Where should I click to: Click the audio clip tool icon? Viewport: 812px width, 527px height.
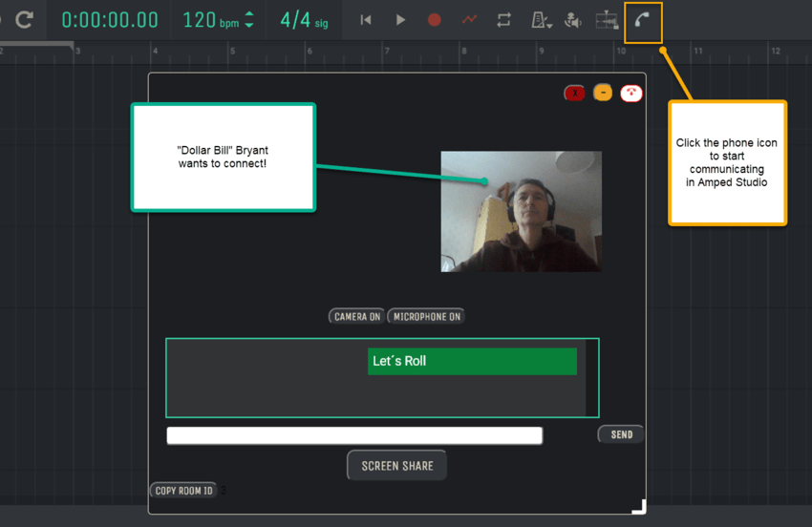[607, 20]
